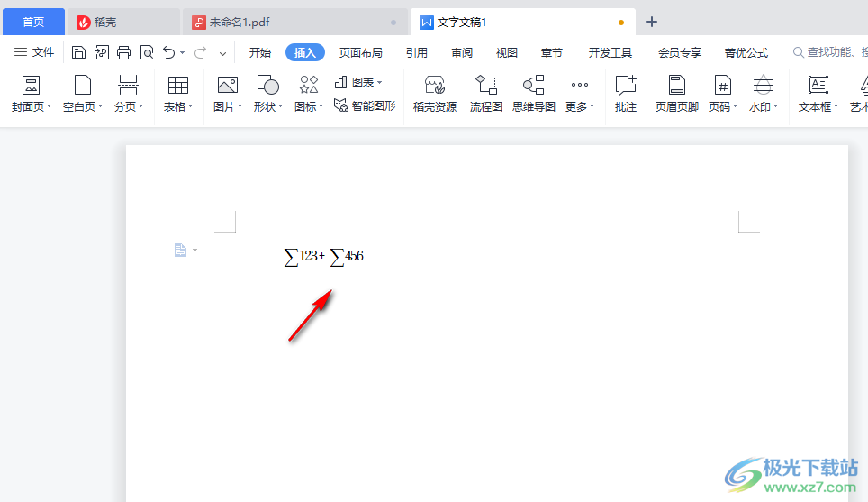Click the export to PDF icon
Image resolution: width=868 pixels, height=502 pixels.
pos(102,52)
